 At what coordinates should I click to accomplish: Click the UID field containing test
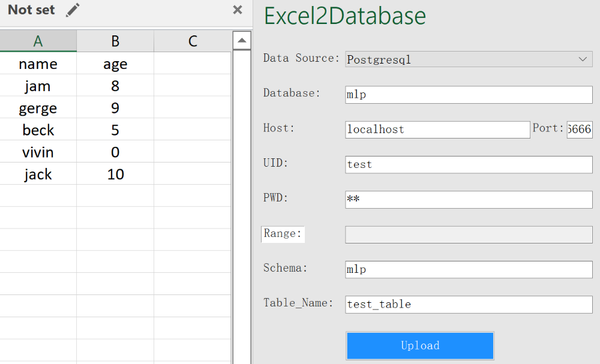coord(469,164)
